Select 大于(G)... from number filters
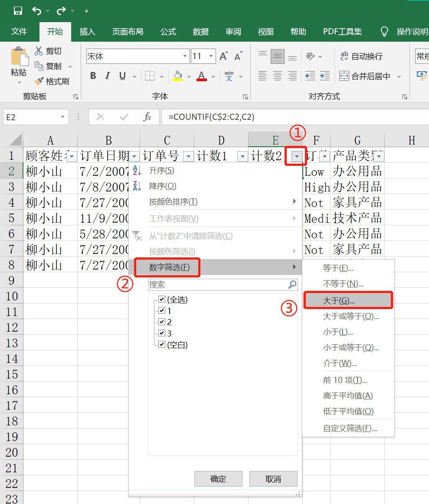This screenshot has height=504, width=429. [x=348, y=300]
